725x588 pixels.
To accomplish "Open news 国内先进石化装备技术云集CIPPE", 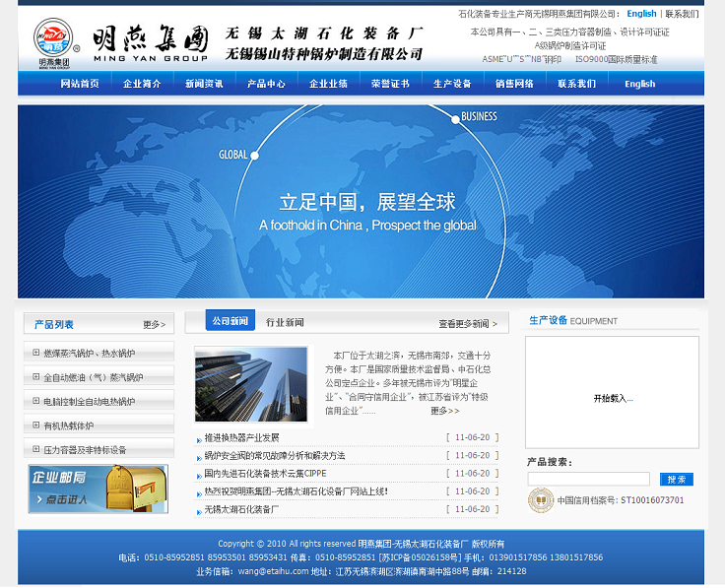I will pos(265,474).
